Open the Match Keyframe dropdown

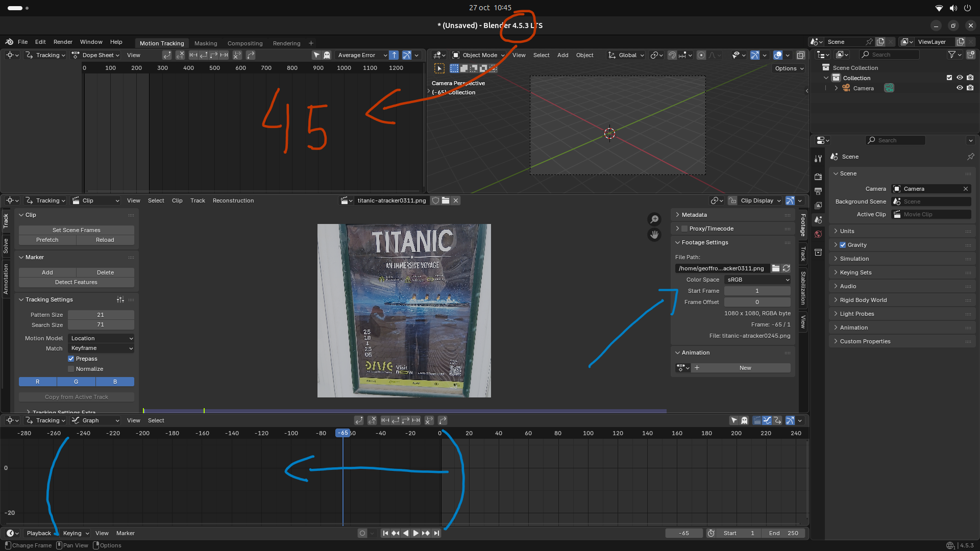101,348
